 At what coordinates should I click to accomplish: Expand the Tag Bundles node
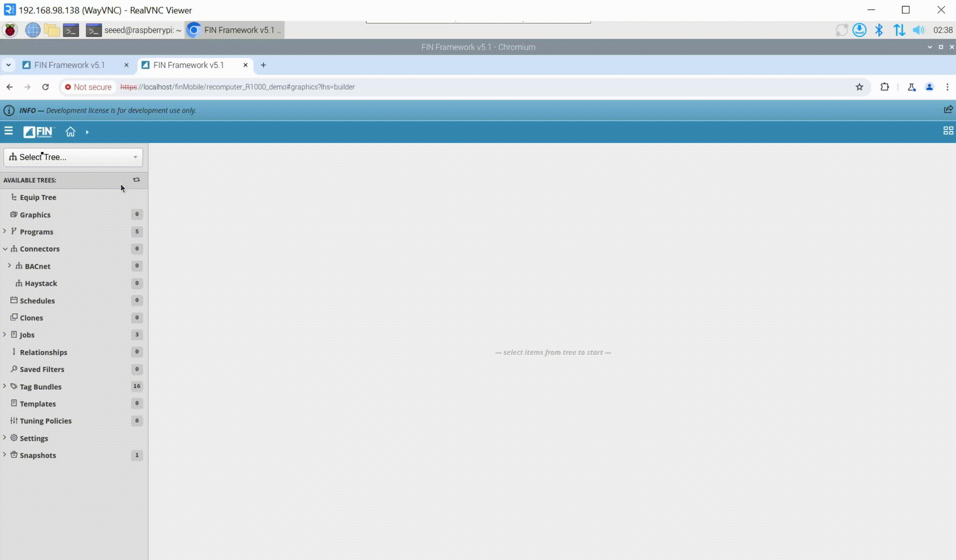pyautogui.click(x=5, y=386)
